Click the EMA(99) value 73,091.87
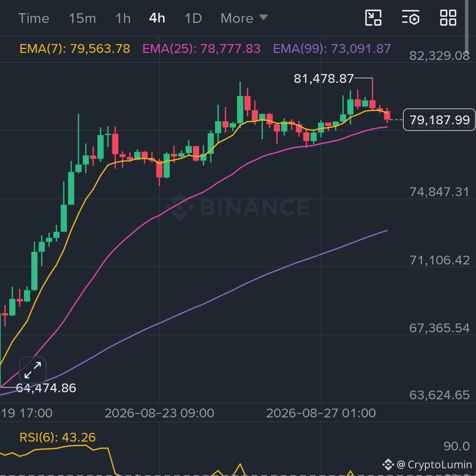This screenshot has width=476, height=476. click(332, 48)
